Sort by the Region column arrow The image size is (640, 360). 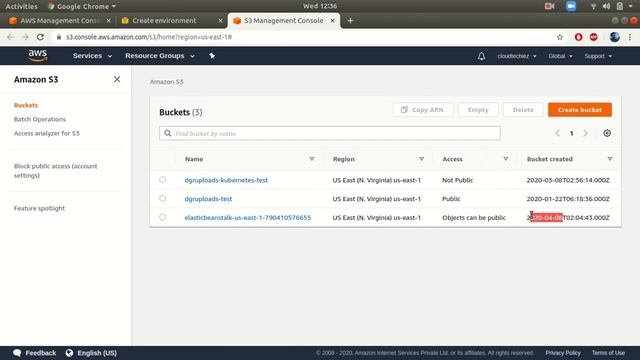(421, 159)
